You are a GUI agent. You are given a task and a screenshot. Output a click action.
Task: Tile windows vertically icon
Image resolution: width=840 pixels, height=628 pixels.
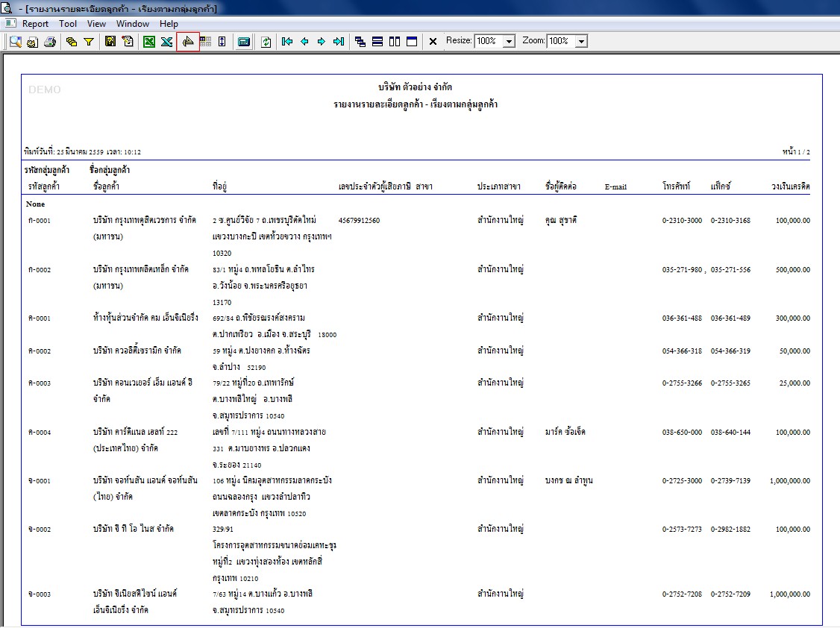395,42
